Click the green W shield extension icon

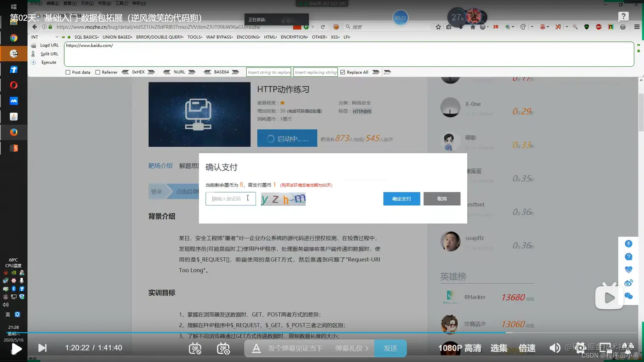[x=587, y=27]
